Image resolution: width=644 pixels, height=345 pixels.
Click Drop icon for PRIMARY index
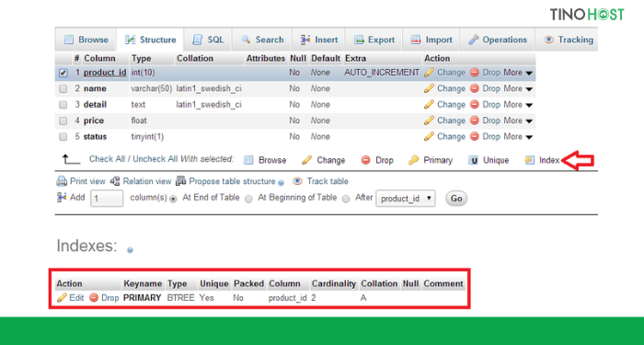tap(94, 298)
